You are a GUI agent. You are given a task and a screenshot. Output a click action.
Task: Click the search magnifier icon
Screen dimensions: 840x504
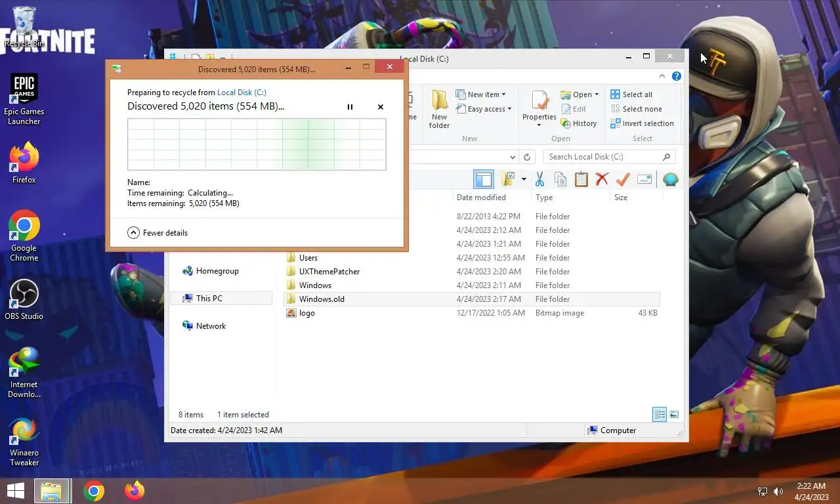[x=667, y=157]
